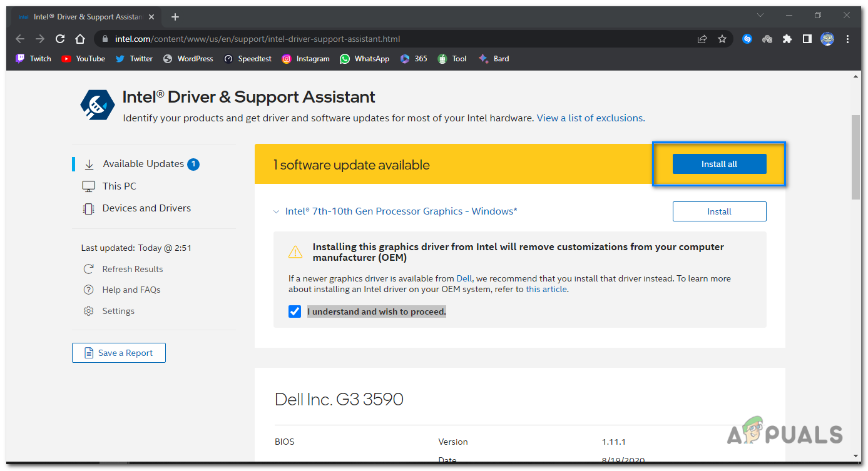Viewport: 868px width, 471px height.
Task: Open Settings gear in sidebar
Action: pyautogui.click(x=89, y=311)
